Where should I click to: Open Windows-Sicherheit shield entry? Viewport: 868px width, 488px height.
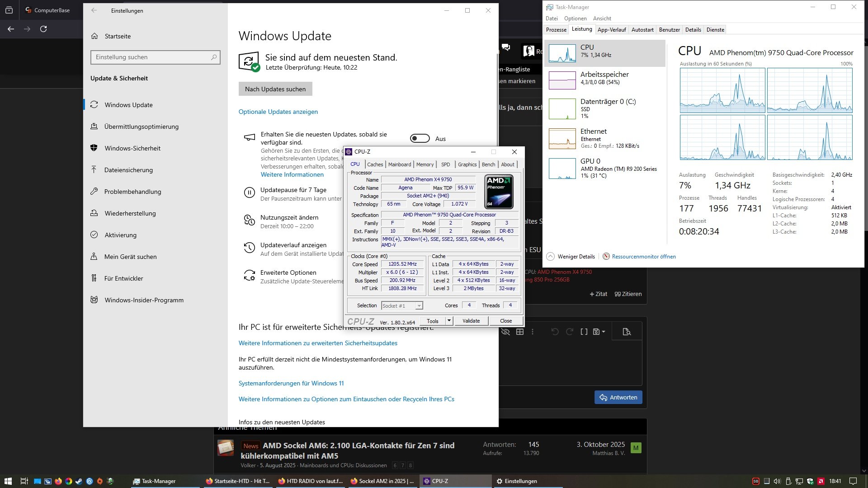point(132,148)
